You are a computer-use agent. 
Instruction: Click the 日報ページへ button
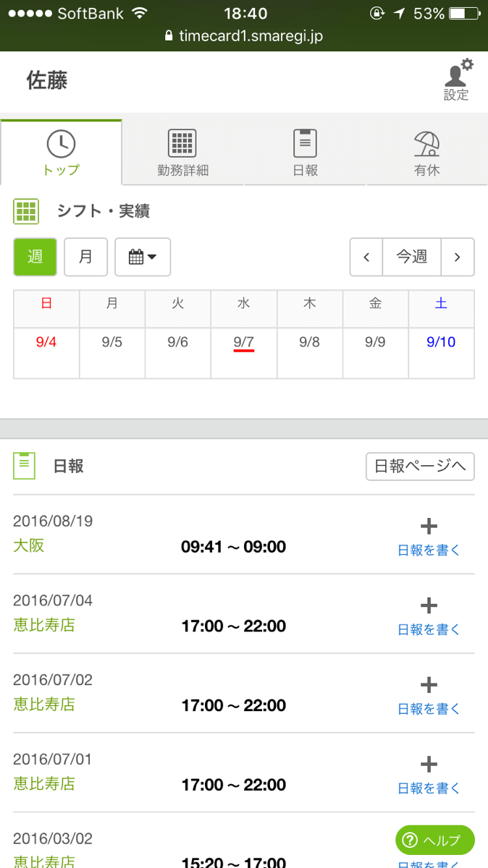coord(420,467)
